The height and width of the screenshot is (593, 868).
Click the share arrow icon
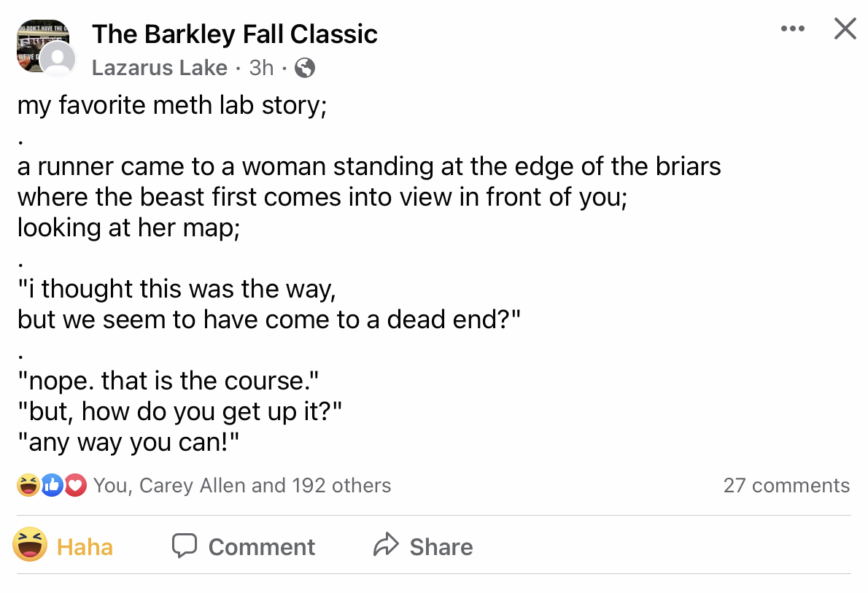(x=386, y=546)
